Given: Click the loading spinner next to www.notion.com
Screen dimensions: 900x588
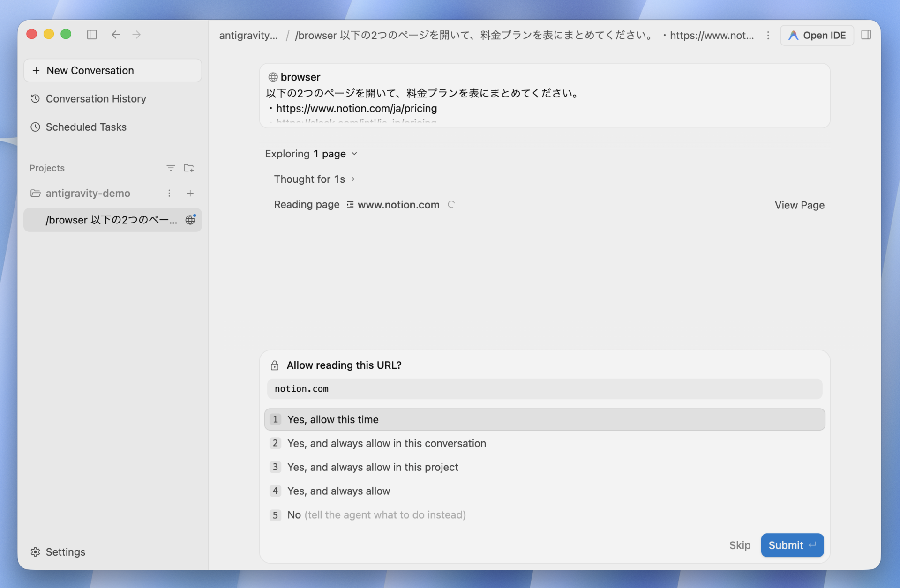Looking at the screenshot, I should (451, 204).
